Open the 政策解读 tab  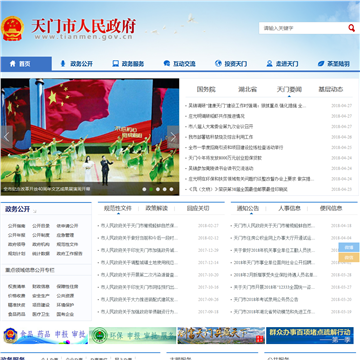[x=157, y=208]
